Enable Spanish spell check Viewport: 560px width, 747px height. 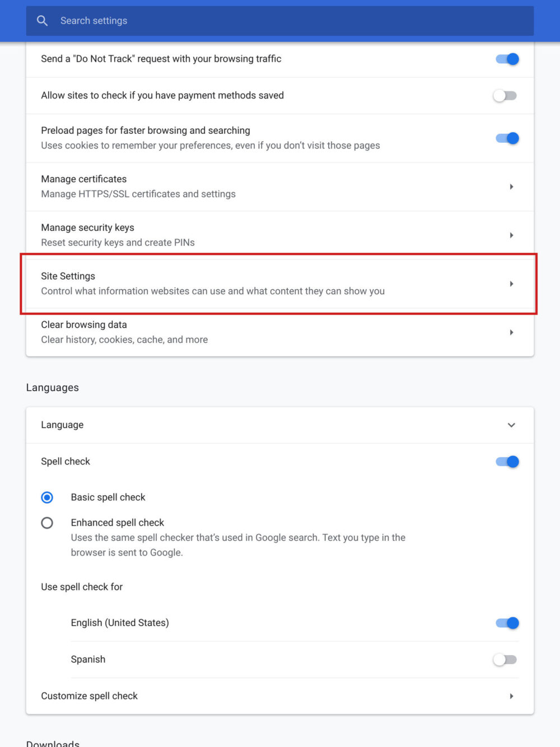[x=505, y=660]
